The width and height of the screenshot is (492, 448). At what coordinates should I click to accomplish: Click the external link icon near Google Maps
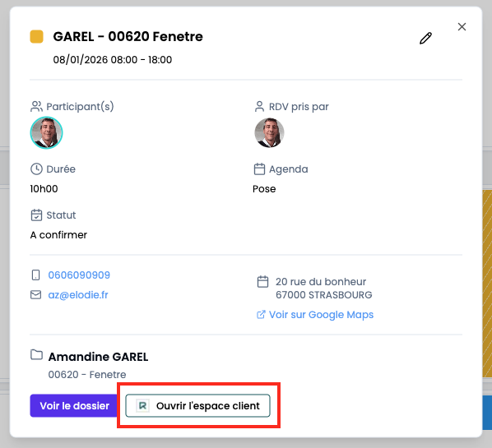click(x=261, y=315)
